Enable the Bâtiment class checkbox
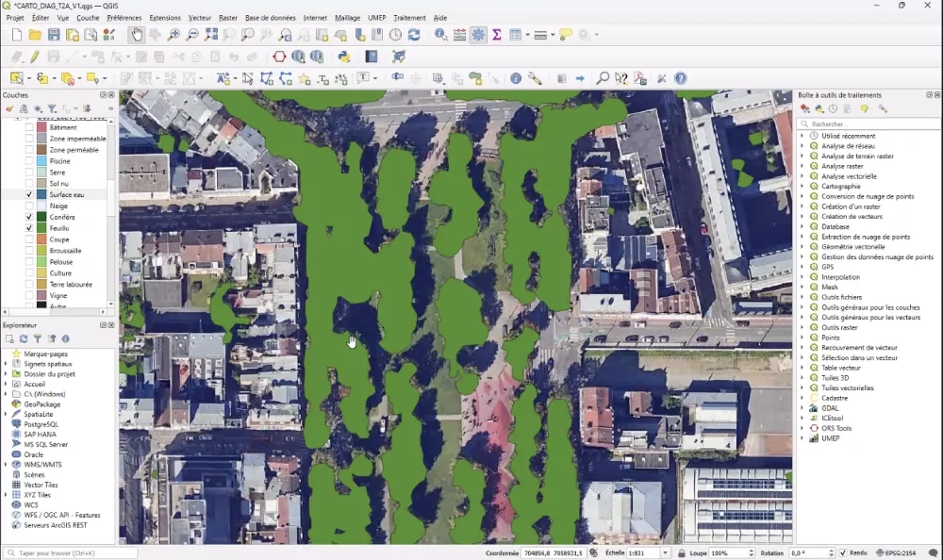This screenshot has height=560, width=943. pos(29,127)
